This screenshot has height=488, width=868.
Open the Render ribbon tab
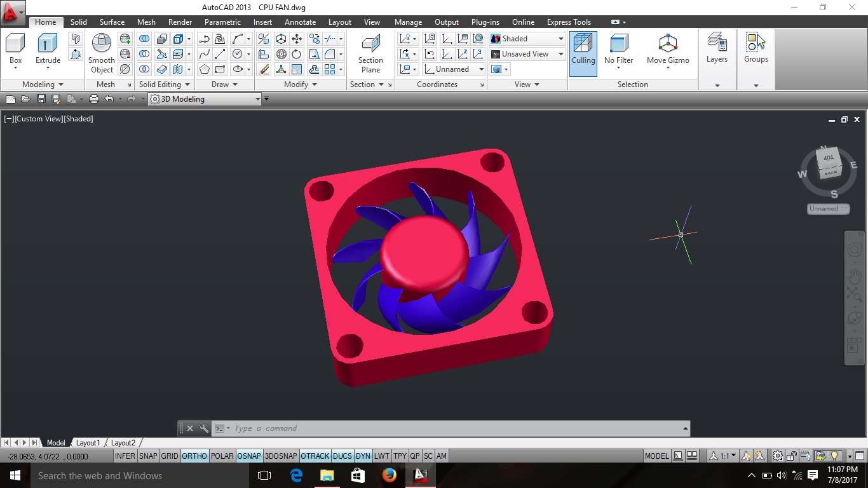click(180, 22)
